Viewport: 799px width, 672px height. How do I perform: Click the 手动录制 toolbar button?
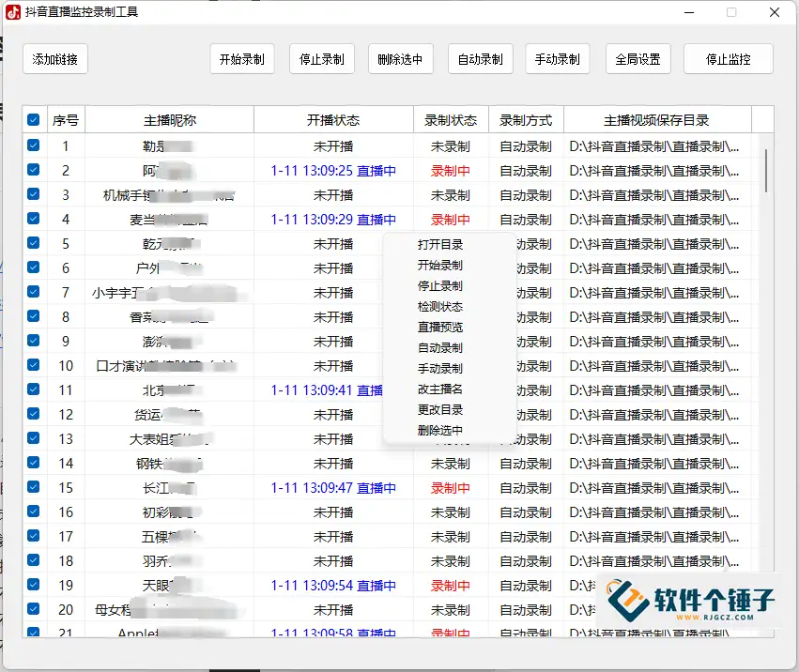coord(558,59)
